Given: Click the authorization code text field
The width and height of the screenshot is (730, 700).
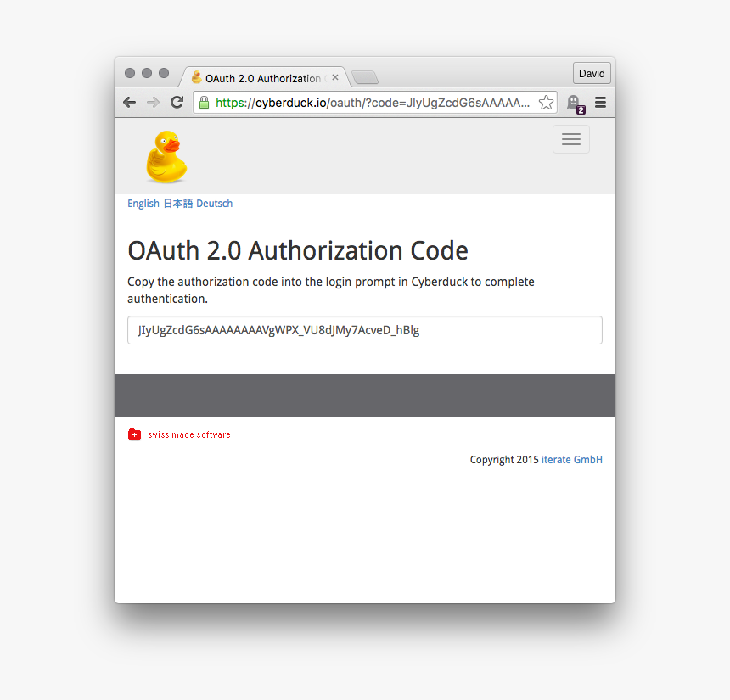Looking at the screenshot, I should [365, 330].
